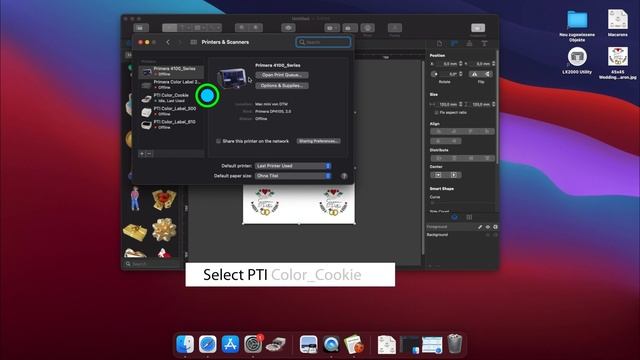
Task: Click the help question mark button
Action: (344, 176)
